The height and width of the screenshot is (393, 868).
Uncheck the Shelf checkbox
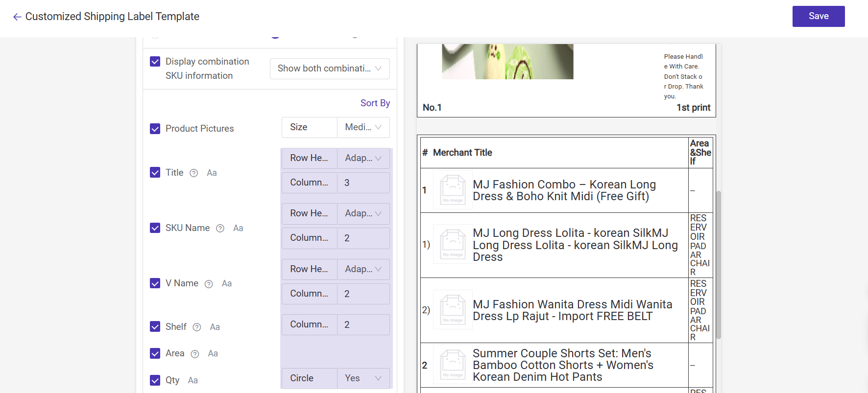155,326
